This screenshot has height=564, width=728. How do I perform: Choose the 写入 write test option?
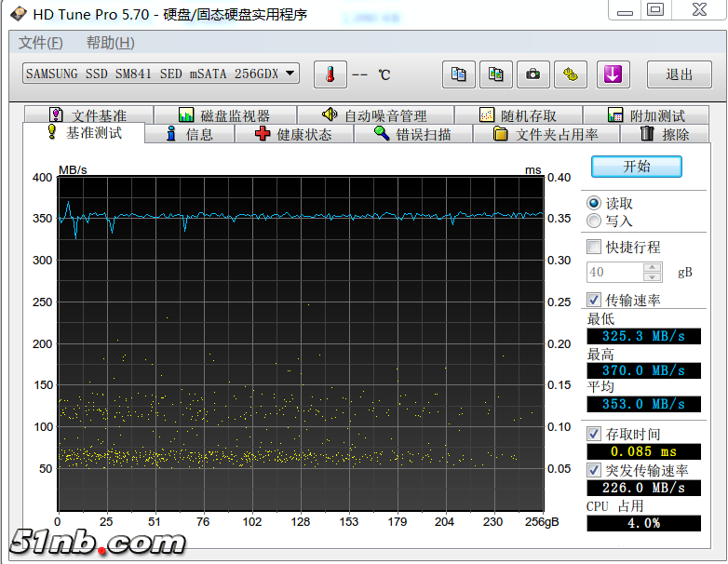(594, 221)
